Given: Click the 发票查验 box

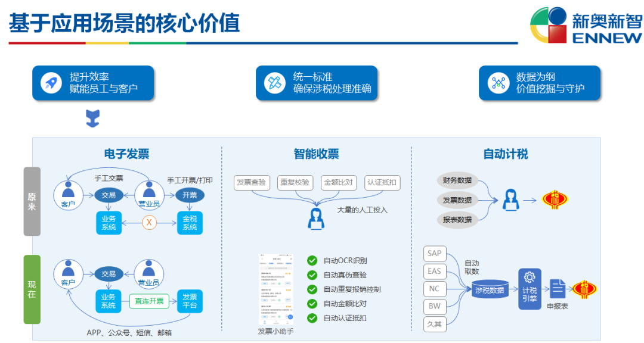Looking at the screenshot, I should 252,183.
